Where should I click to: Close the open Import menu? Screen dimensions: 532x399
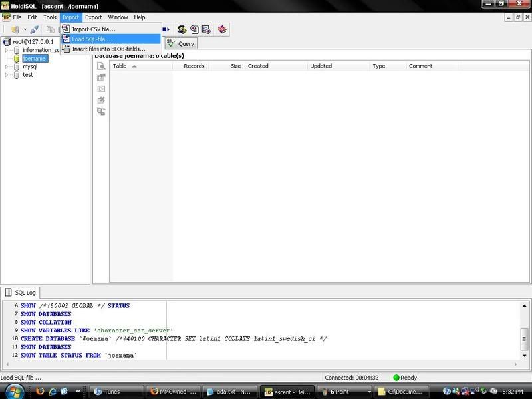click(x=70, y=17)
